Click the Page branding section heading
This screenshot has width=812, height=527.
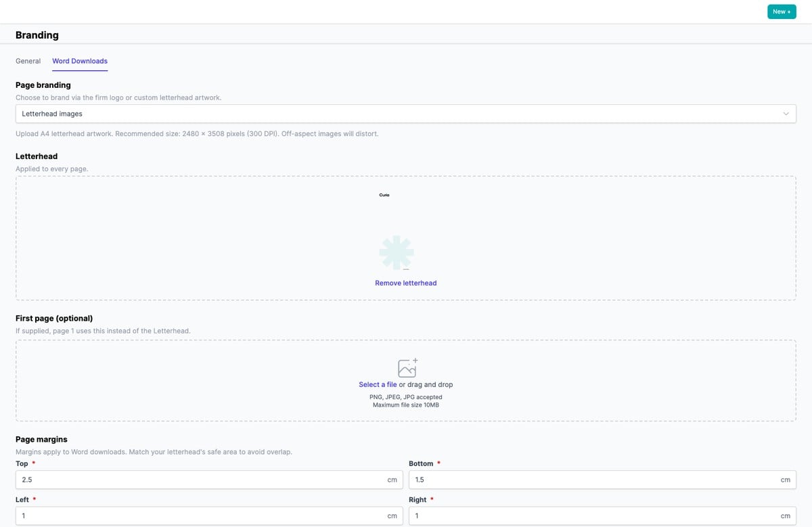click(x=43, y=85)
